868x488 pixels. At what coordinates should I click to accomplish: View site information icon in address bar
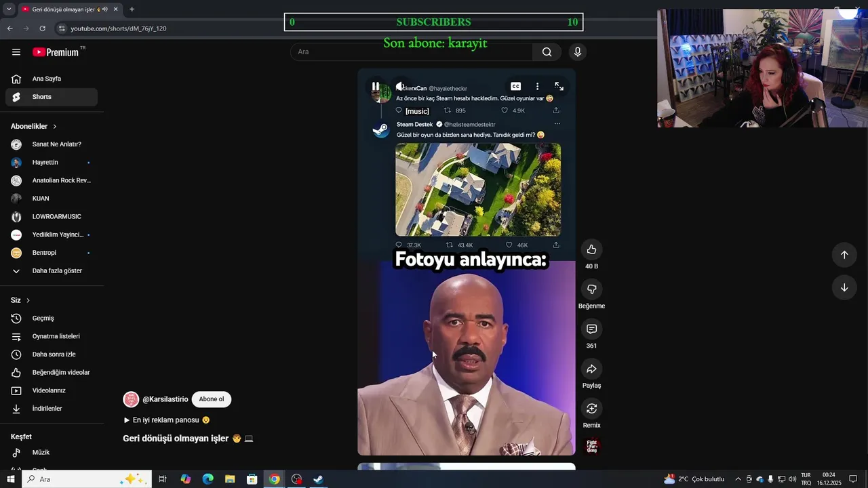62,28
